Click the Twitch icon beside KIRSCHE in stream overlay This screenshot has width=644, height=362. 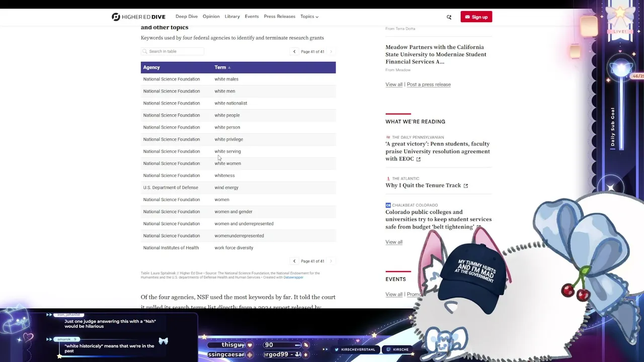388,349
